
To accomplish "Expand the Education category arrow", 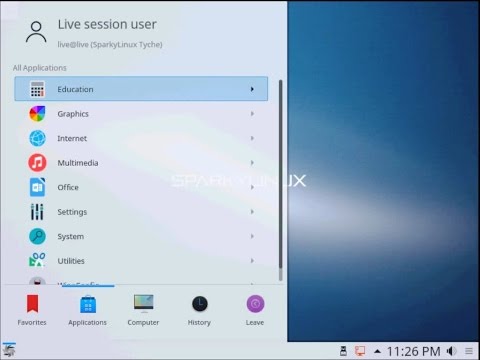I will coord(252,89).
